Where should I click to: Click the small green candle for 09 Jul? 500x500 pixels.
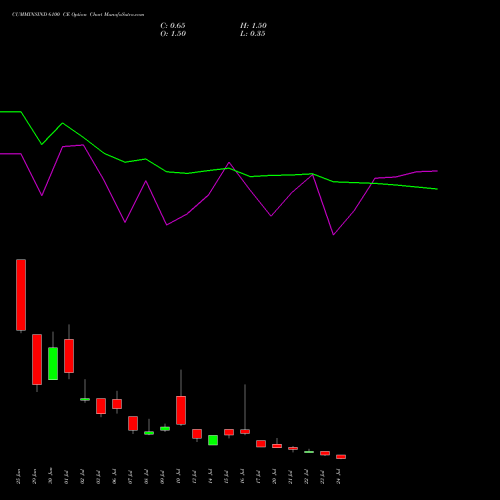coord(165,428)
